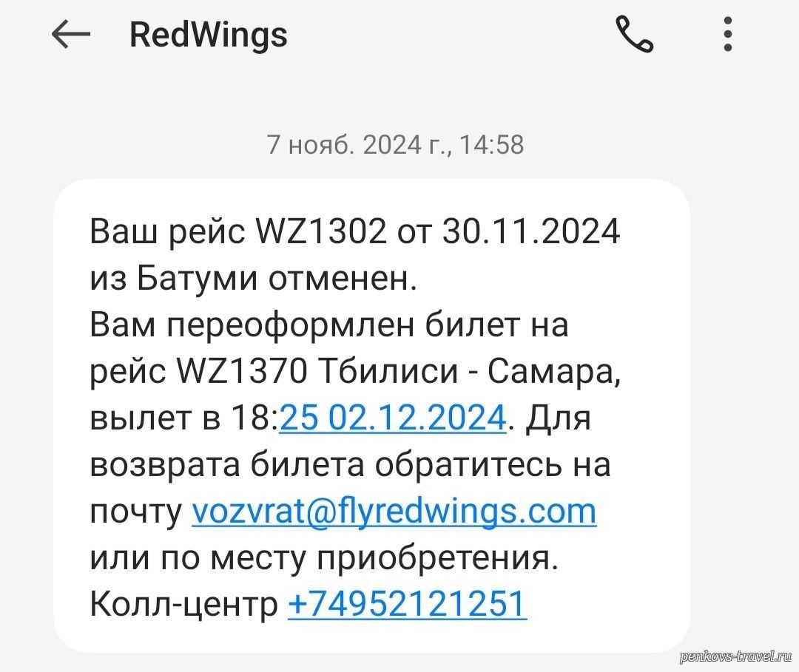This screenshot has width=799, height=672.
Task: Open the vozvrat@flyredwings.com email link
Action: pos(394,512)
